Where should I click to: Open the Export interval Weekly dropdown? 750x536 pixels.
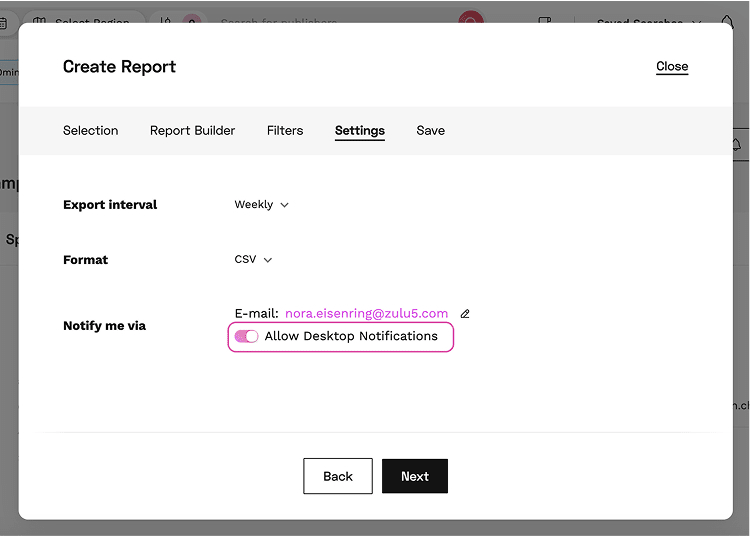click(261, 205)
